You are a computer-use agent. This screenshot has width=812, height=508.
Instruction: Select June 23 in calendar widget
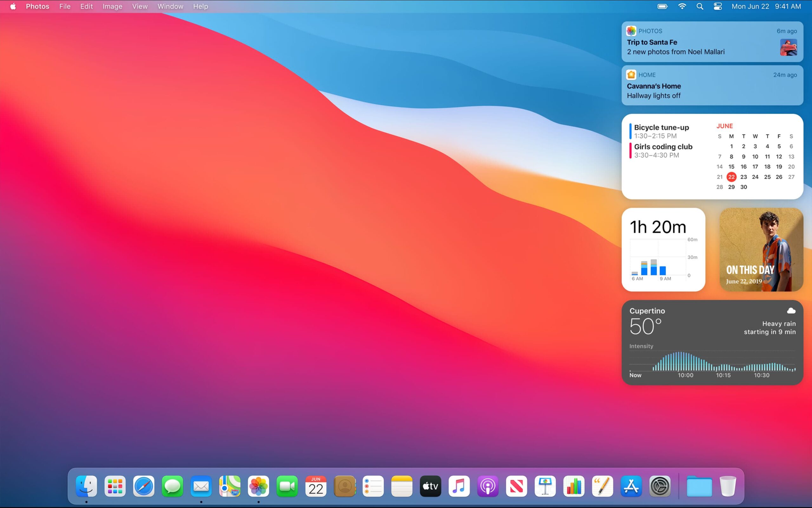click(x=743, y=177)
